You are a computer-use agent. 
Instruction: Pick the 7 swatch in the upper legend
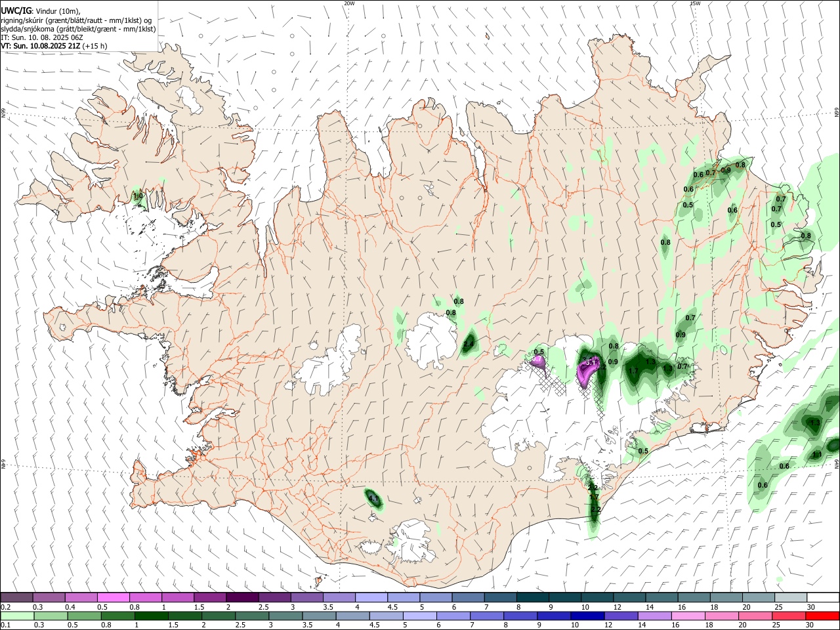click(500, 597)
